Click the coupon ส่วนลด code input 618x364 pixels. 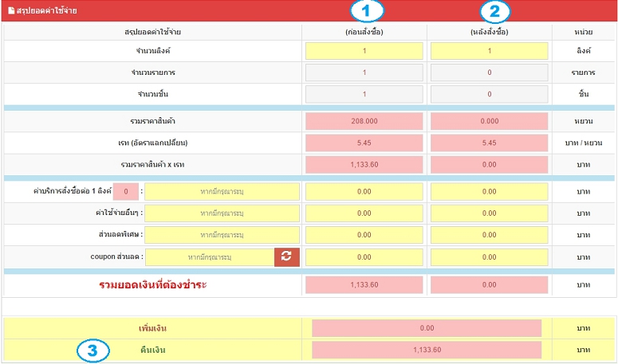point(210,256)
